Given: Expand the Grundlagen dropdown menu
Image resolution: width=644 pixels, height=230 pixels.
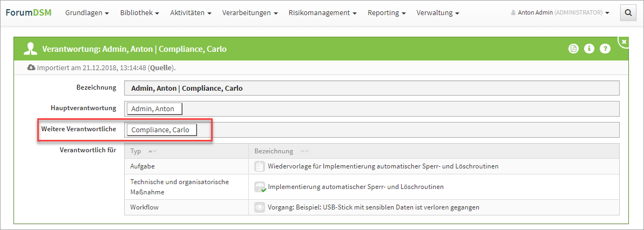Looking at the screenshot, I should point(87,13).
